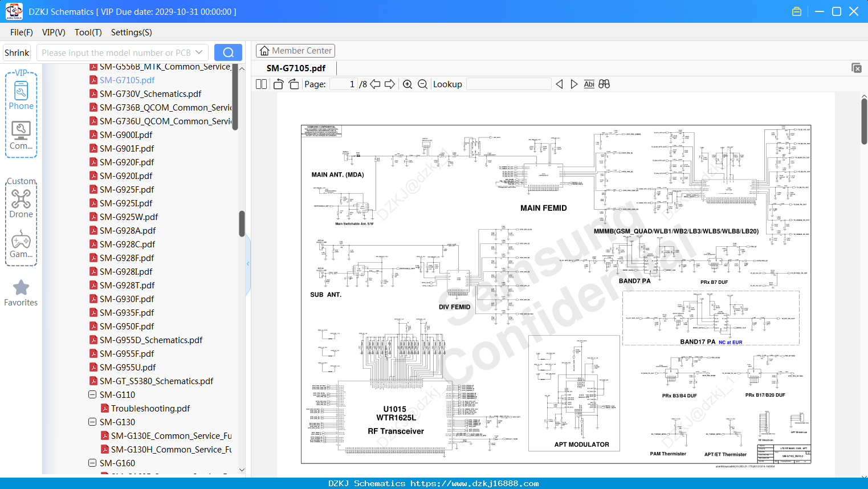This screenshot has height=489, width=868.
Task: Click the file list scroll-down arrow
Action: click(242, 470)
